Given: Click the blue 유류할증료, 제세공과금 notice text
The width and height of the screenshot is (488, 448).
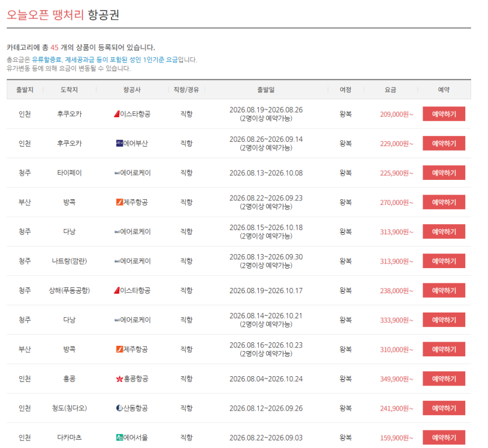Looking at the screenshot, I should point(105,60).
